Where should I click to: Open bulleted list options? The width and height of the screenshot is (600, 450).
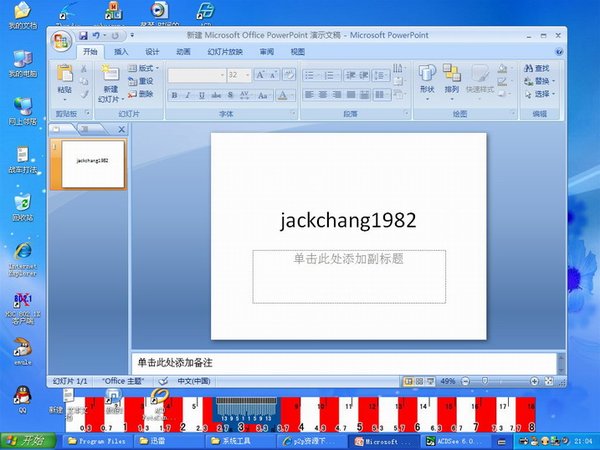312,75
